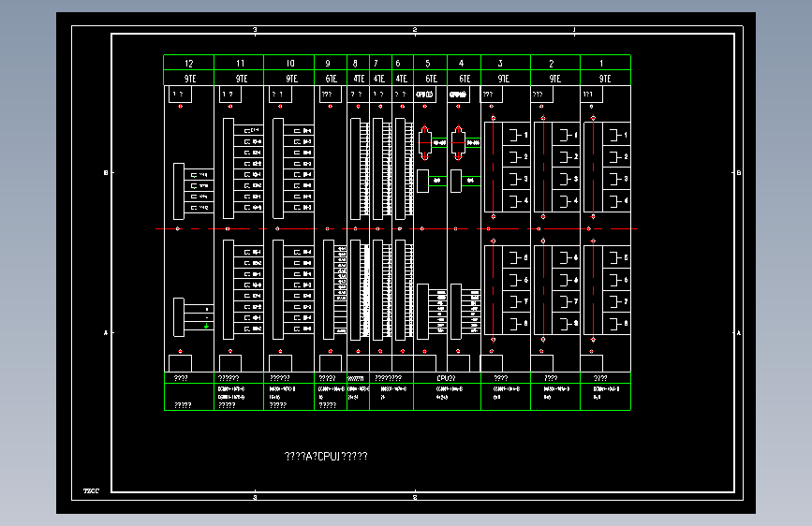Click the frame zone marker A on right border
The width and height of the screenshot is (812, 526).
coord(739,333)
